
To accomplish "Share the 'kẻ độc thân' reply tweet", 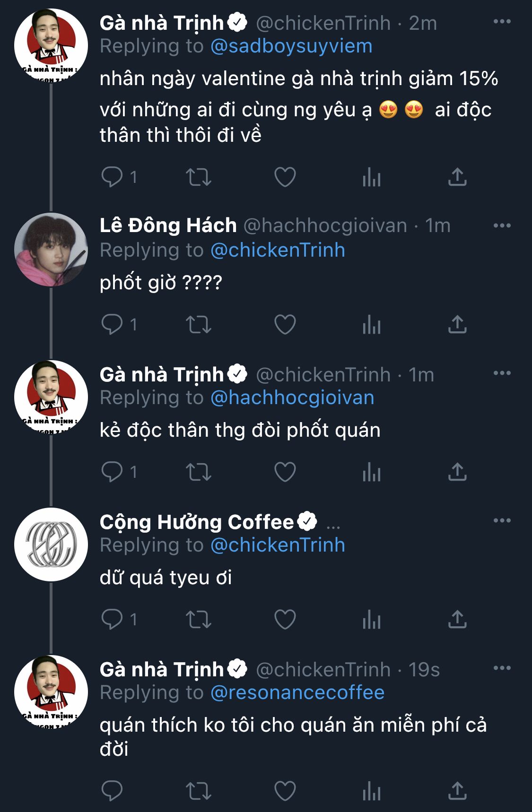I will (457, 472).
